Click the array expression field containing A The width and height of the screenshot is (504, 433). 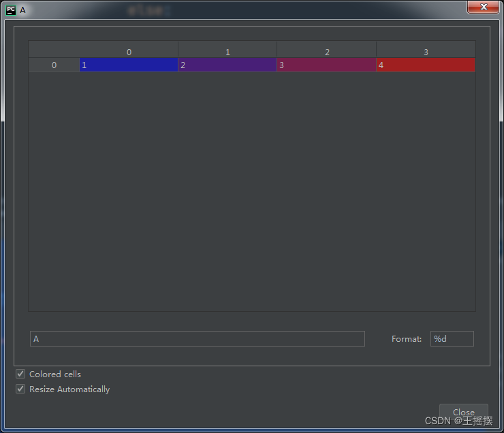click(198, 338)
